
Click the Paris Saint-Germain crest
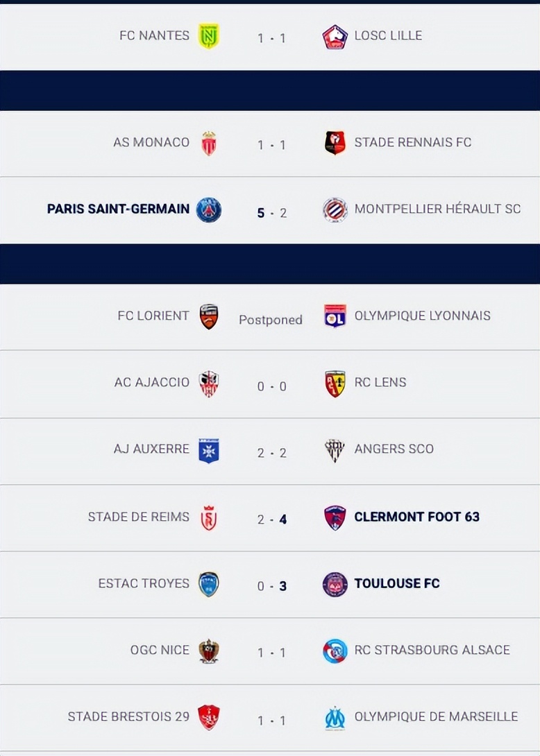(208, 209)
